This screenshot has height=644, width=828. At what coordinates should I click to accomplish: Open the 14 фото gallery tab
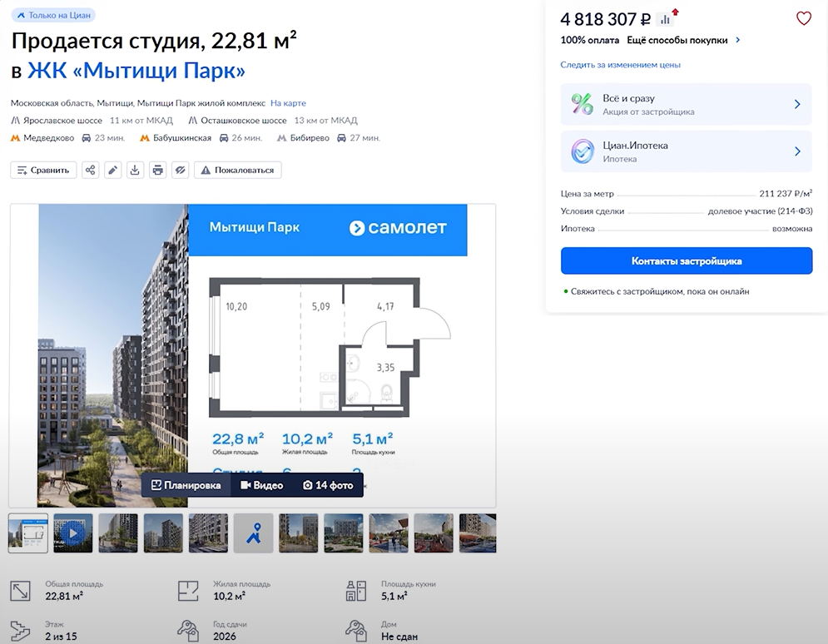point(328,485)
